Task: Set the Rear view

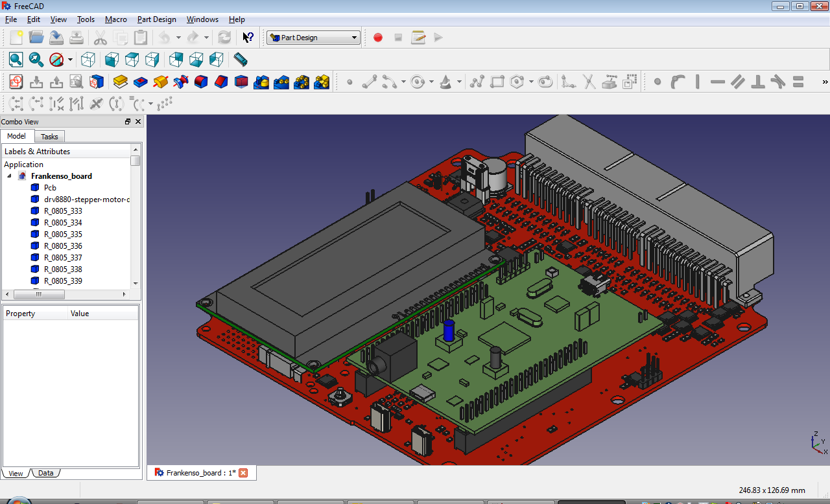Action: click(x=176, y=60)
